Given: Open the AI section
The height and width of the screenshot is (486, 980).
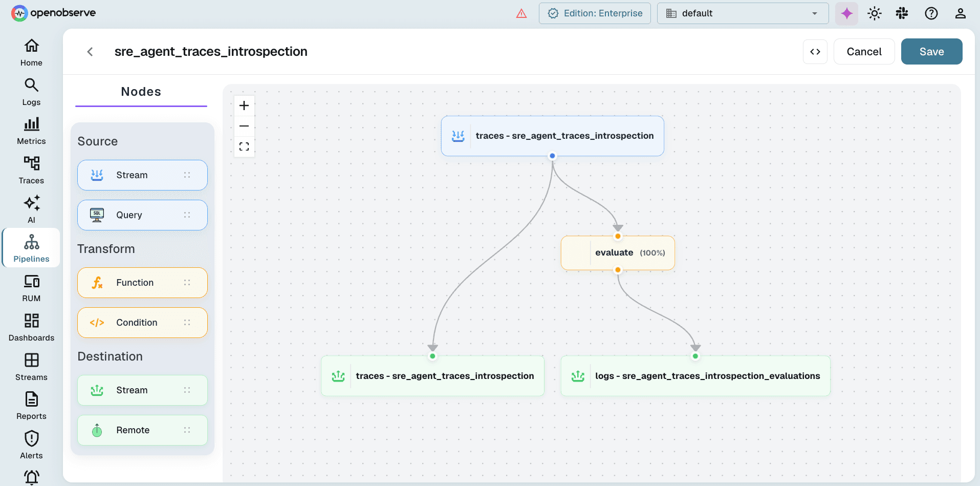Looking at the screenshot, I should (31, 210).
